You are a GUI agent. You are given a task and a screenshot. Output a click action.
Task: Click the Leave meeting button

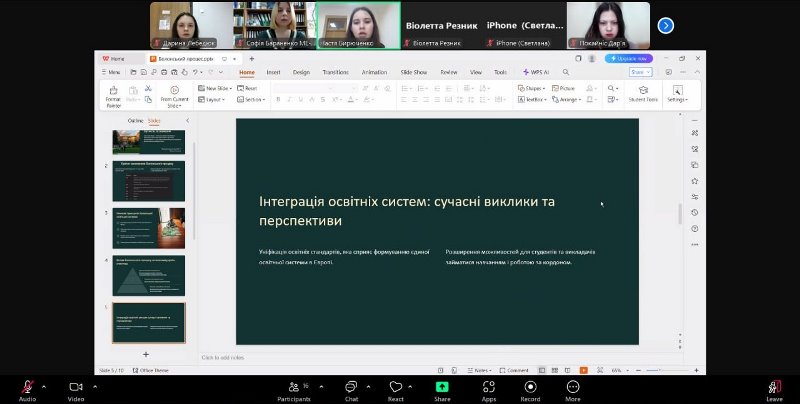[x=774, y=387]
